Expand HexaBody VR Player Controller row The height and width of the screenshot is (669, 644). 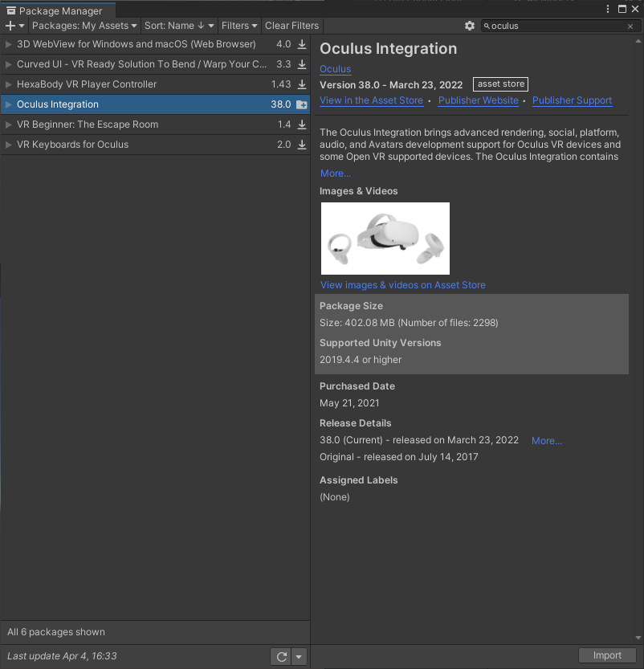tap(8, 84)
